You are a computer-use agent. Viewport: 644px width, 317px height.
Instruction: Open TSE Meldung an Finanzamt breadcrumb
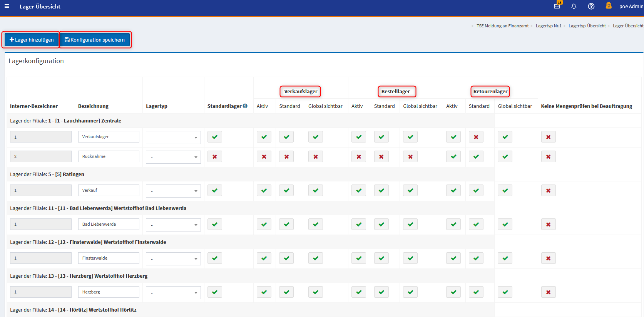tap(502, 26)
